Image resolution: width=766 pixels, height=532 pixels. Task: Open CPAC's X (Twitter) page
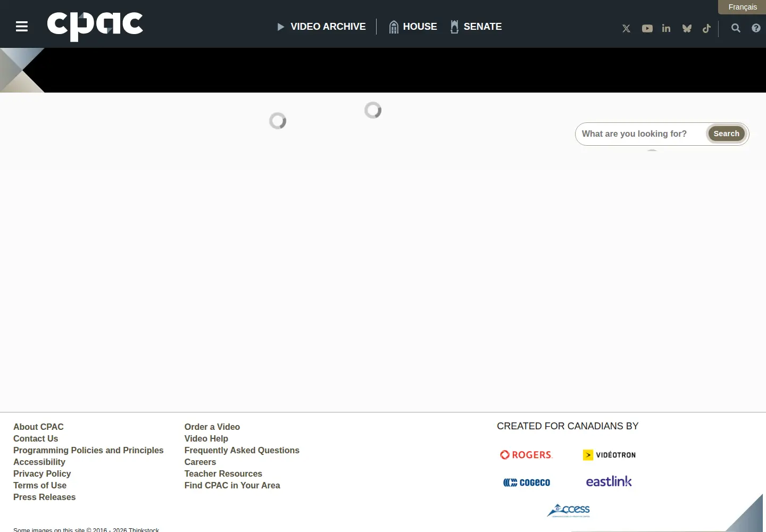pos(626,29)
